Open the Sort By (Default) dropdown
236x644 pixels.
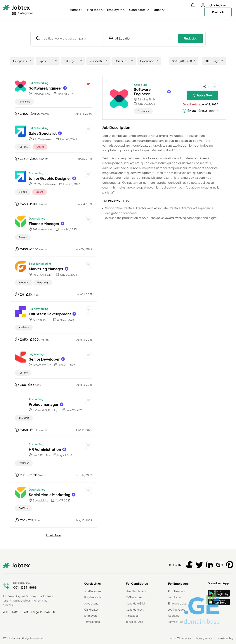click(x=184, y=61)
